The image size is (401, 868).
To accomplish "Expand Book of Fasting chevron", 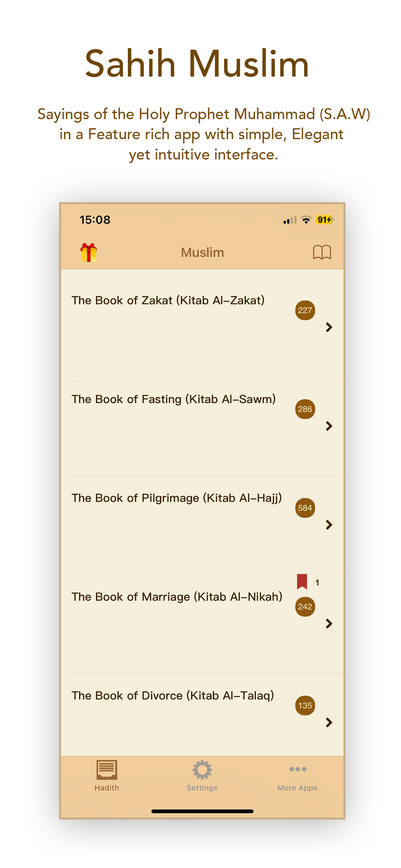I will [x=329, y=426].
